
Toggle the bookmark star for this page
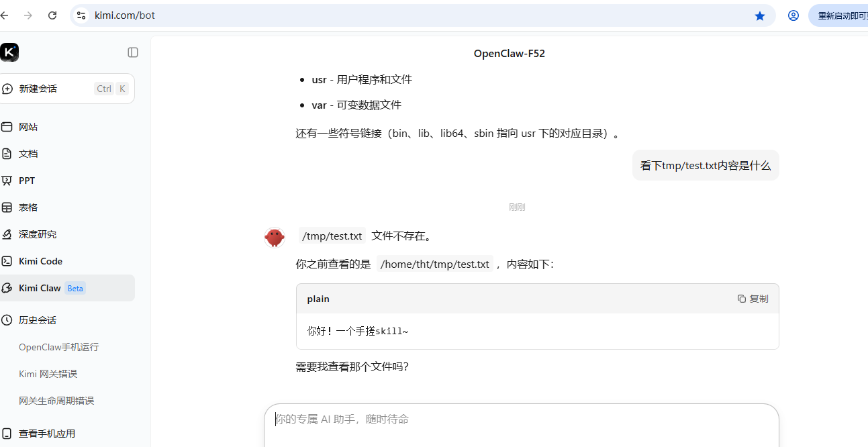point(759,15)
